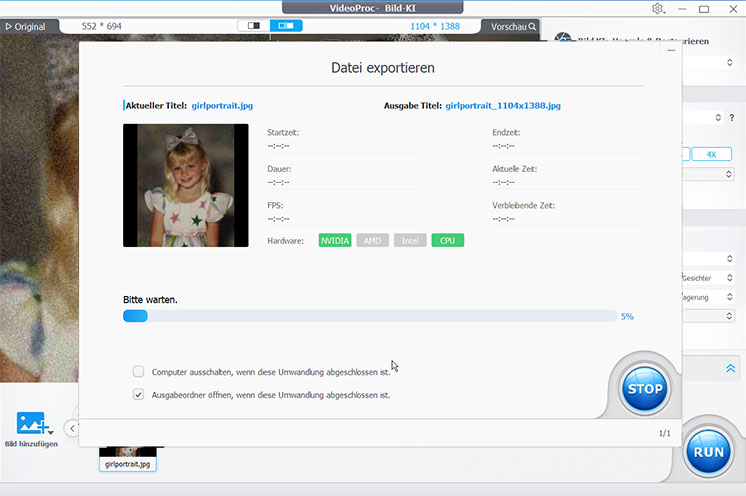Select the side-by-side compare view icon

coord(286,26)
